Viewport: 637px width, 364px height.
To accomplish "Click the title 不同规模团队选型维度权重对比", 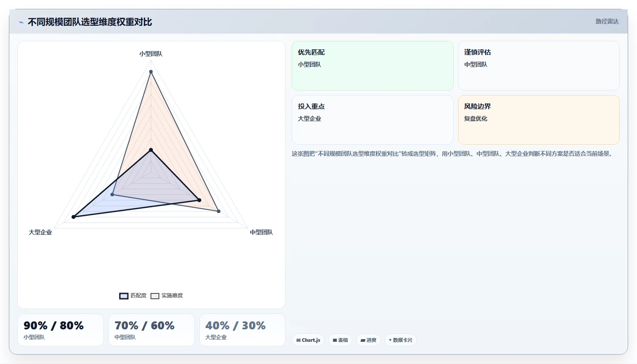I will click(90, 22).
